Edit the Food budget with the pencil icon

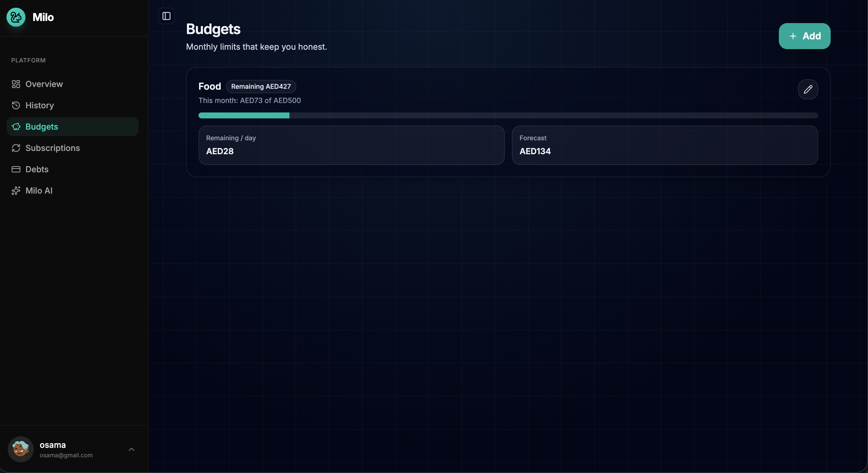pyautogui.click(x=808, y=90)
